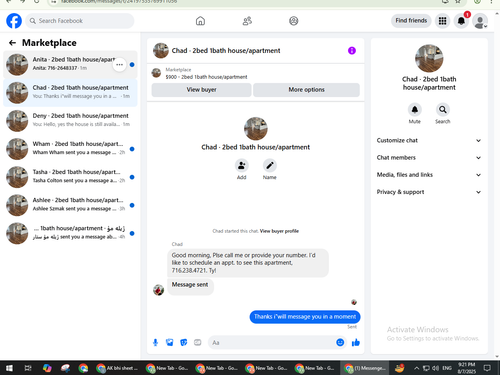
Task: Show hidden tray icons chevron
Action: click(x=416, y=368)
